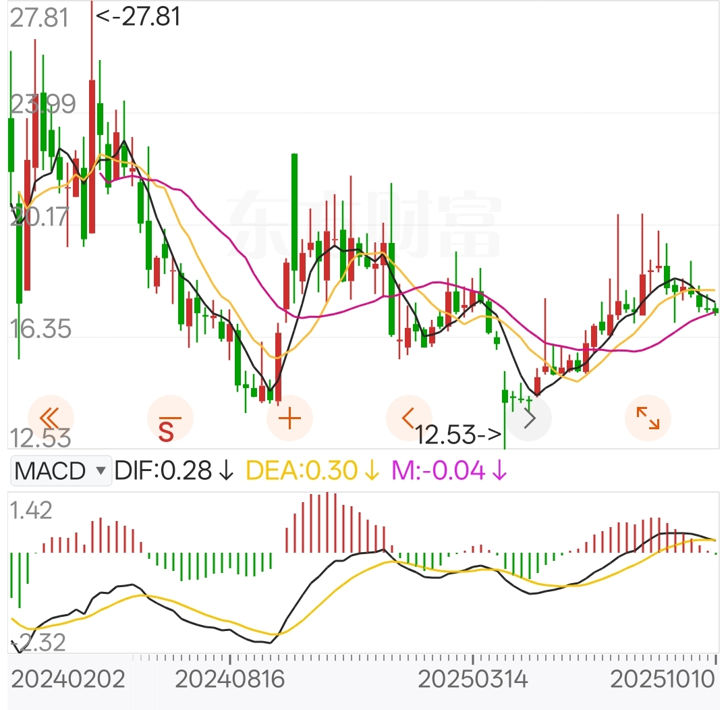Screen dimensions: 728x710
Task: Tap the <-27.81 high price marker
Action: click(x=138, y=17)
